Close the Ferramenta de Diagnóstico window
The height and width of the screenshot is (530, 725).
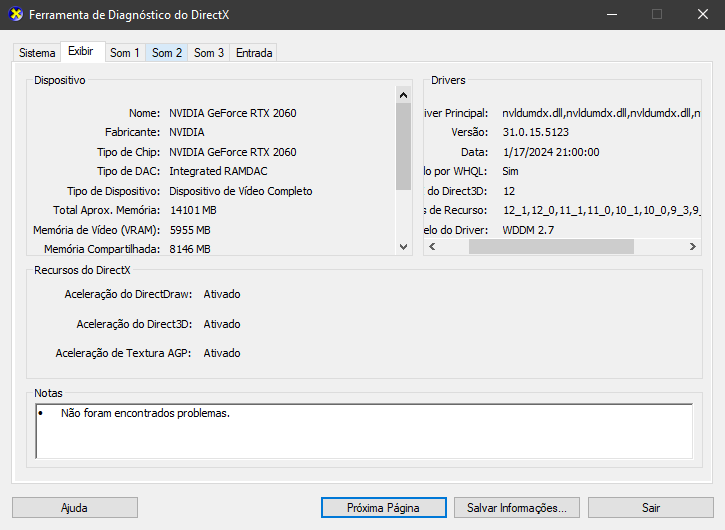coord(702,15)
